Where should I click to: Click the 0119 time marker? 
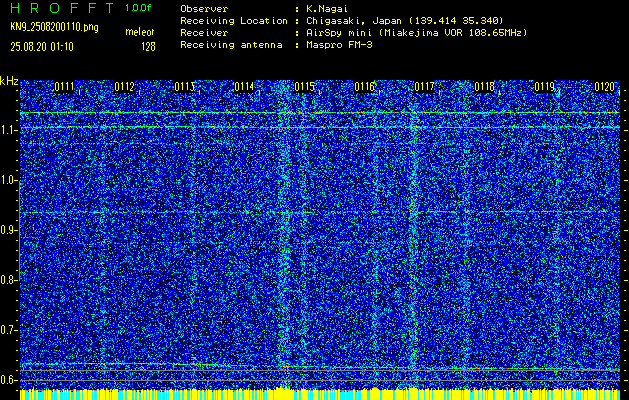click(544, 87)
